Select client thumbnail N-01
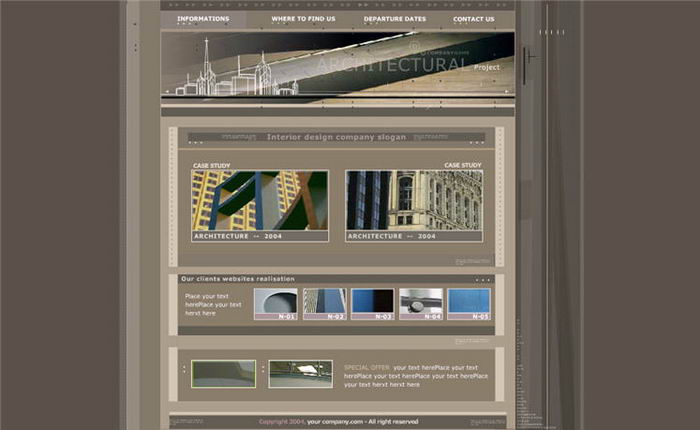This screenshot has height=430, width=700. (x=275, y=304)
